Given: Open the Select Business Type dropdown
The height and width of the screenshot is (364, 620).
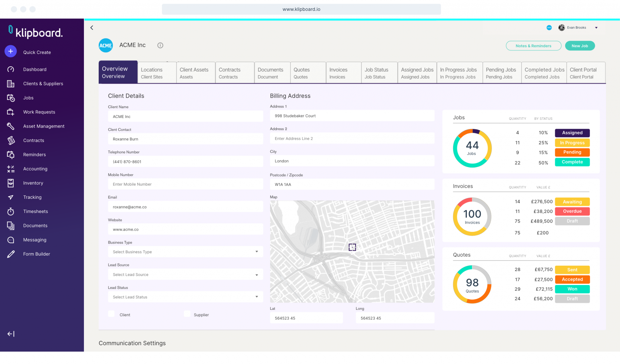Looking at the screenshot, I should click(257, 251).
